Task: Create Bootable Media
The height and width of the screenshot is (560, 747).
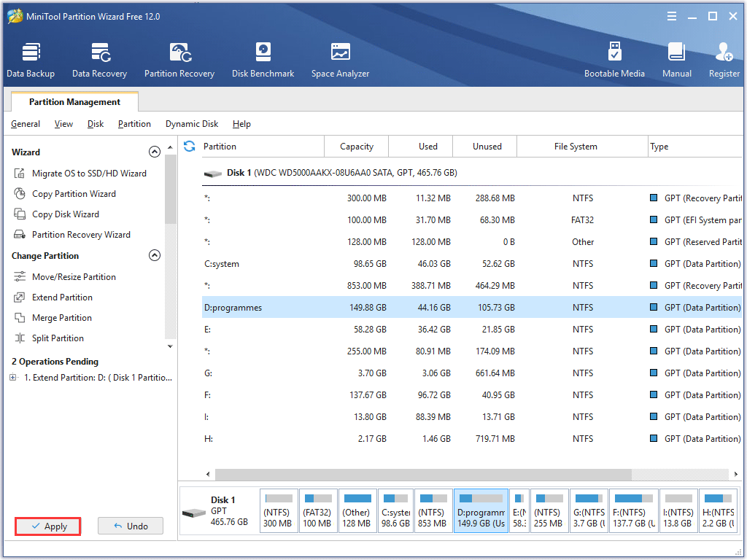Action: point(614,61)
